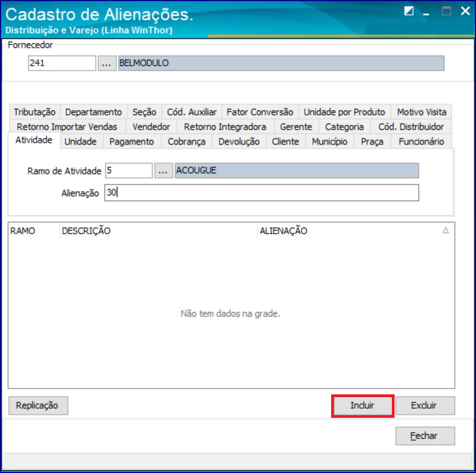This screenshot has height=473, width=476.
Task: Select the Cód. Auxiliar tab
Action: 192,112
